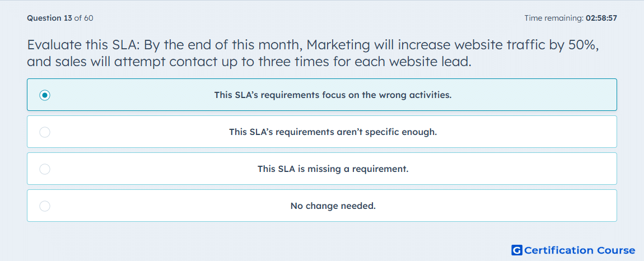This screenshot has height=261, width=644.
Task: Click blank area of the fourth answer box
Action: (x=534, y=206)
